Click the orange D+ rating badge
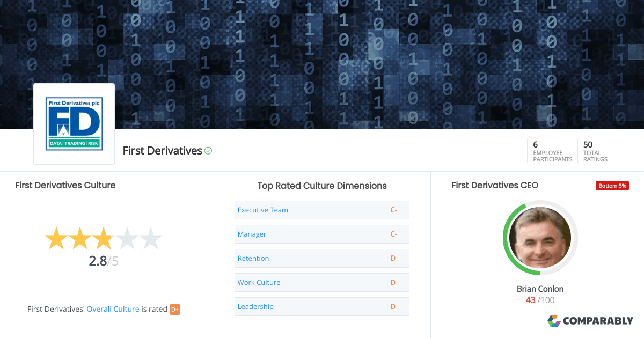 click(174, 309)
